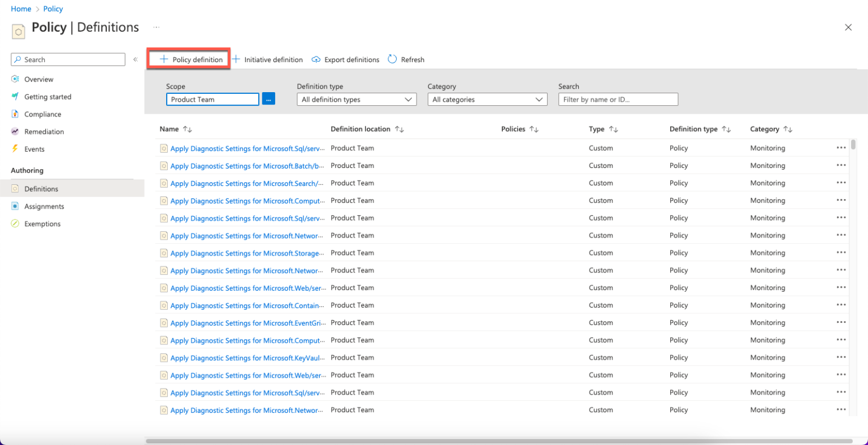Open the Remediation page
868x445 pixels.
click(x=44, y=131)
